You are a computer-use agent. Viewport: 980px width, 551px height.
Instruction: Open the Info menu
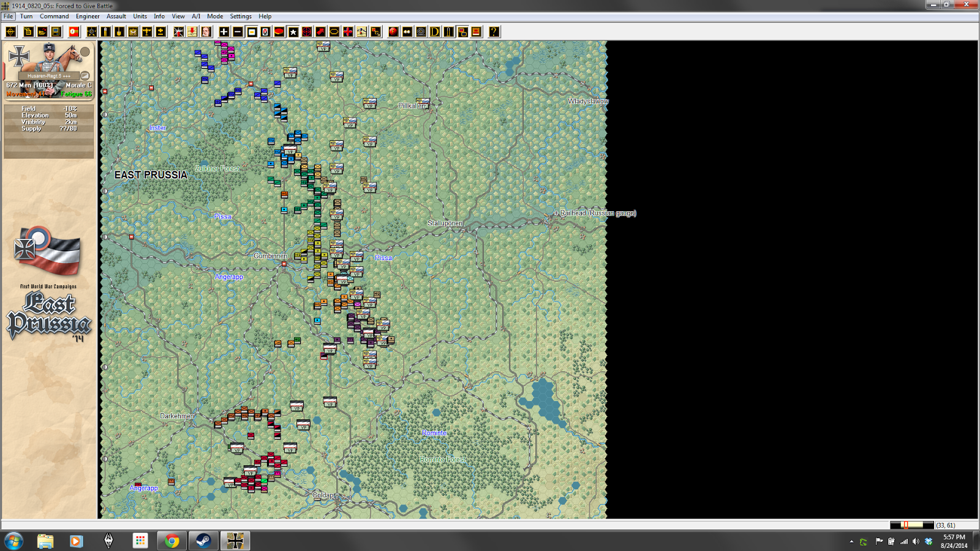pos(159,17)
